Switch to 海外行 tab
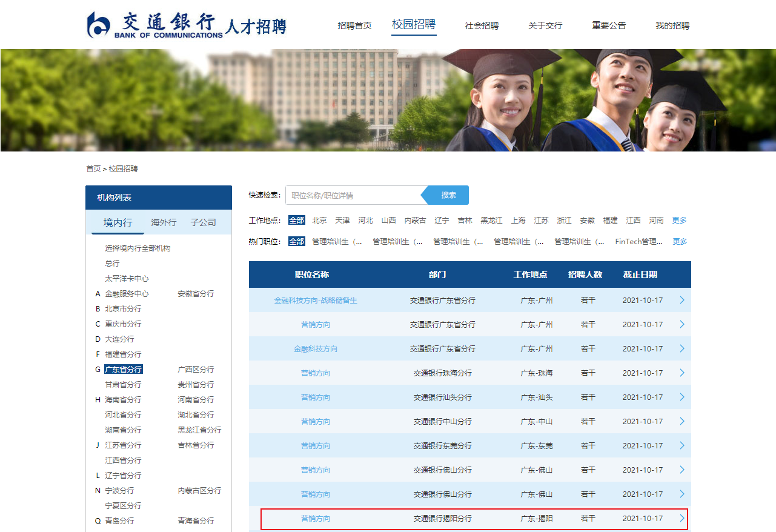Viewport: 776px width, 532px height. click(x=164, y=222)
